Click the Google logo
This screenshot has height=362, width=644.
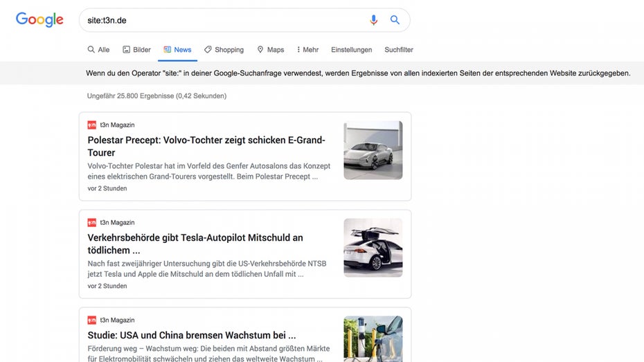[39, 19]
